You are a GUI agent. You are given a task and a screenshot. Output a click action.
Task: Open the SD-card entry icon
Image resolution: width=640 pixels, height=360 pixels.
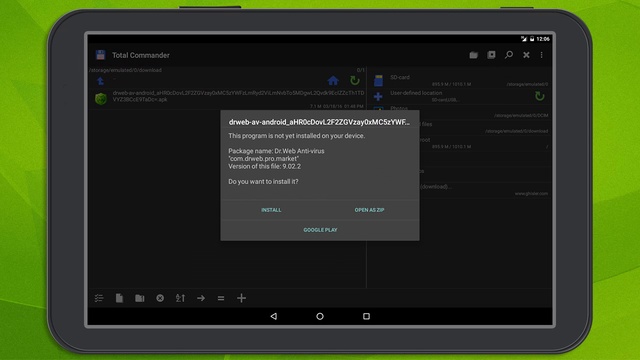click(x=378, y=80)
